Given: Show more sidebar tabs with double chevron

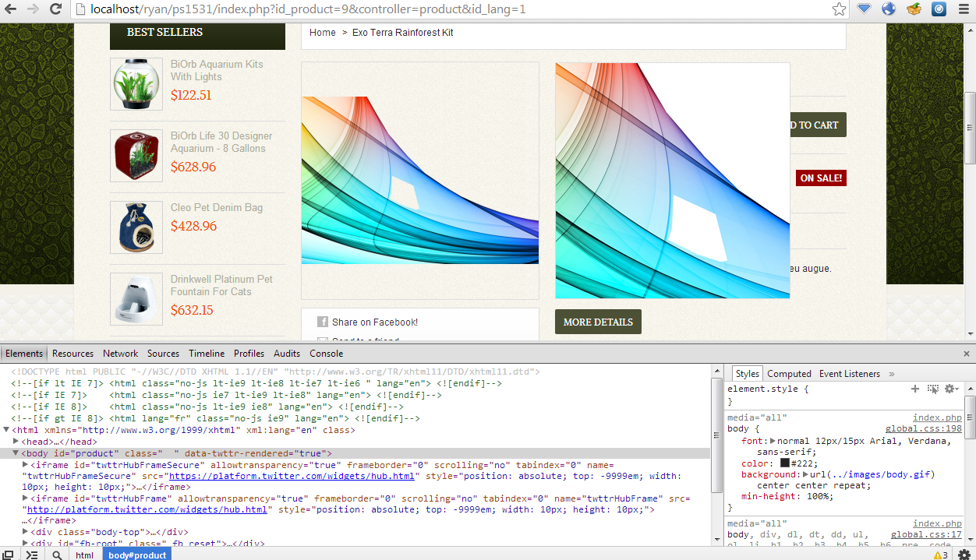Looking at the screenshot, I should [x=892, y=374].
